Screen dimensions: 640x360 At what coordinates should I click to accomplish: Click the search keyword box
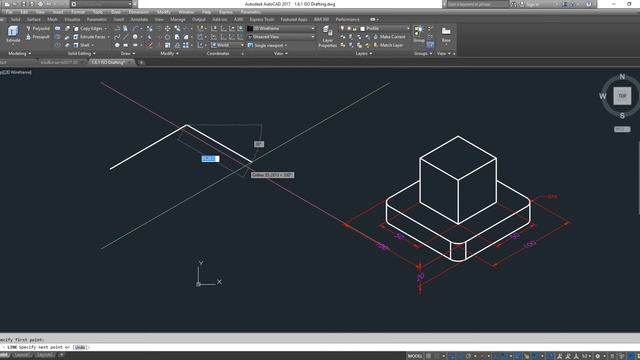pos(478,4)
